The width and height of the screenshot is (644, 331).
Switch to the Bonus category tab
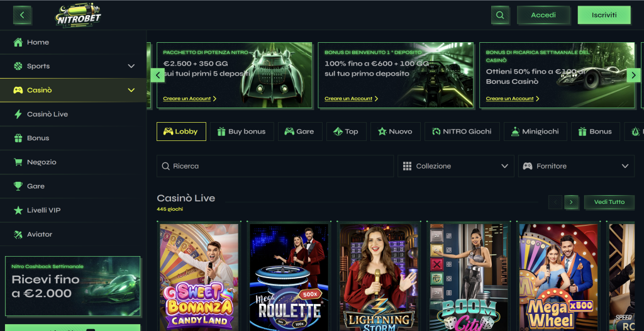(x=595, y=132)
